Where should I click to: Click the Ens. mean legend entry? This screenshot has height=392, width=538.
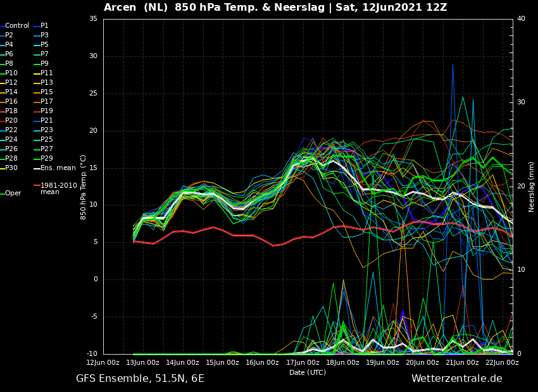tap(54, 168)
